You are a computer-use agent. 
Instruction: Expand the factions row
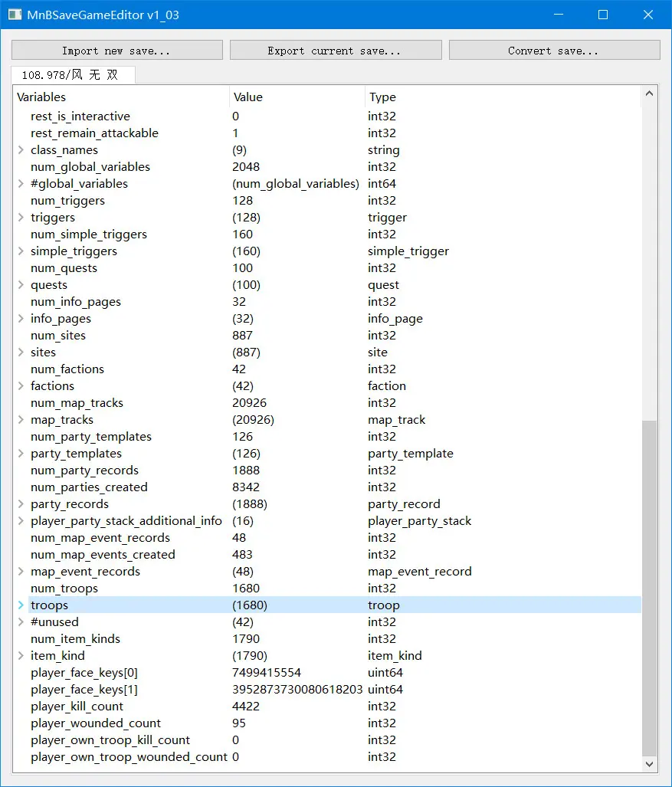click(x=21, y=386)
